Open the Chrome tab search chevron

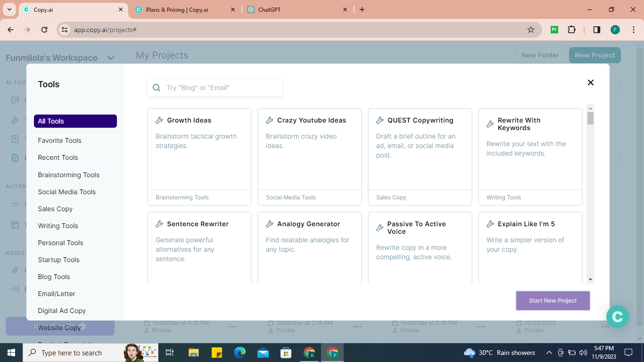click(9, 9)
